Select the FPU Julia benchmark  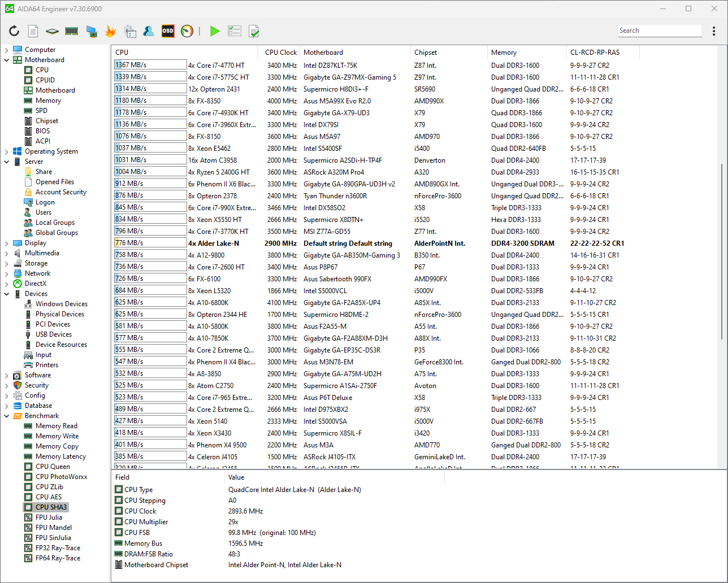click(49, 517)
